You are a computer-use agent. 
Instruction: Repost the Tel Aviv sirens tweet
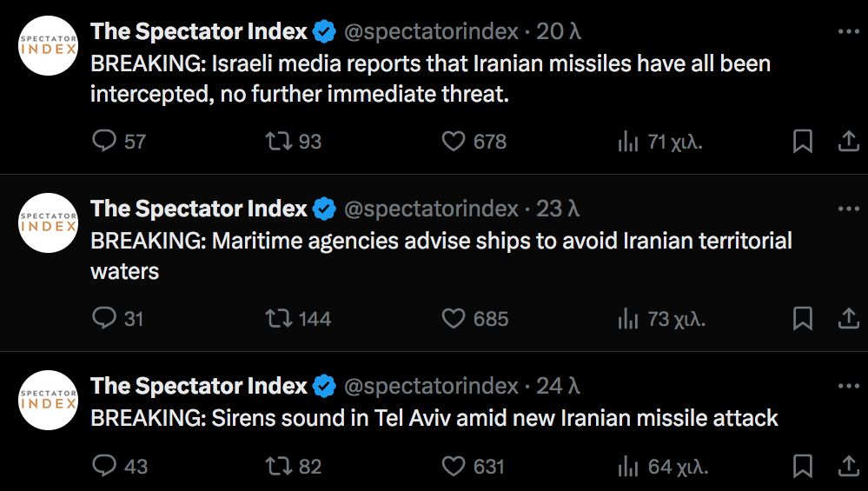(277, 466)
